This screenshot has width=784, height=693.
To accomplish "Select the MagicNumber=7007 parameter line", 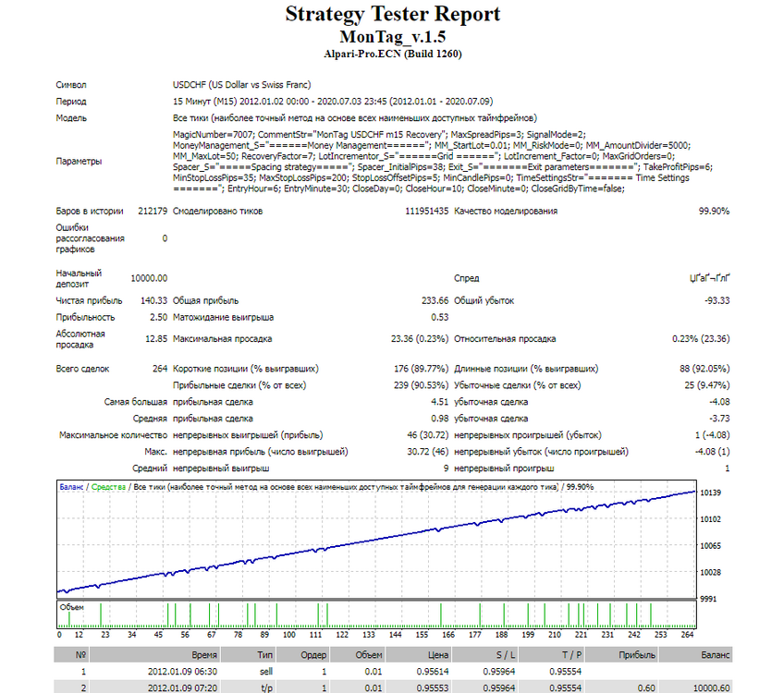I will (x=379, y=134).
